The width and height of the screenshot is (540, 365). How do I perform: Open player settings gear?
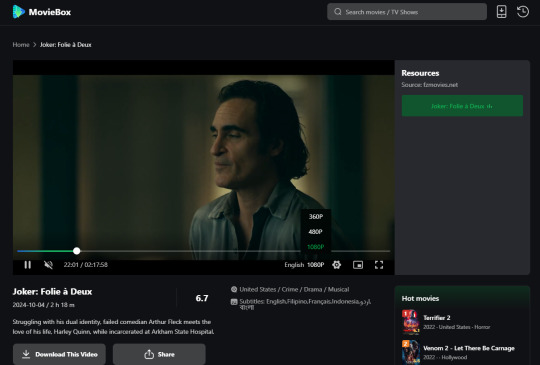[336, 264]
